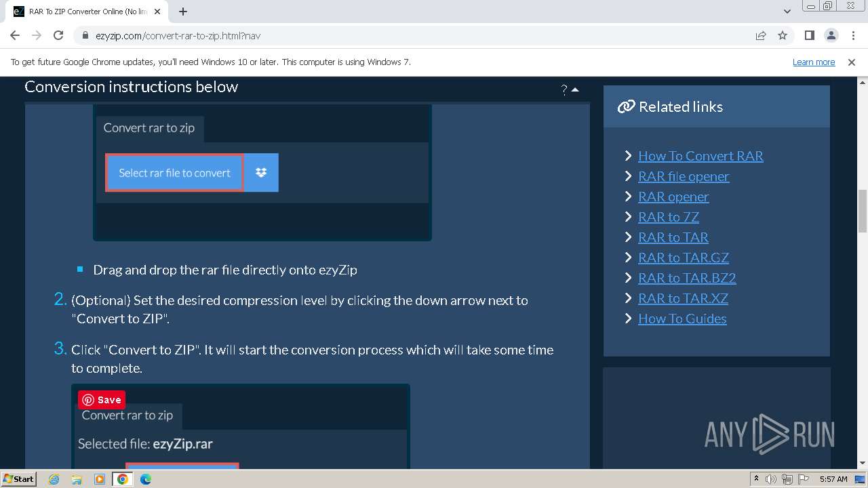Image resolution: width=868 pixels, height=488 pixels.
Task: Bookmark this page with star icon
Action: click(x=783, y=35)
